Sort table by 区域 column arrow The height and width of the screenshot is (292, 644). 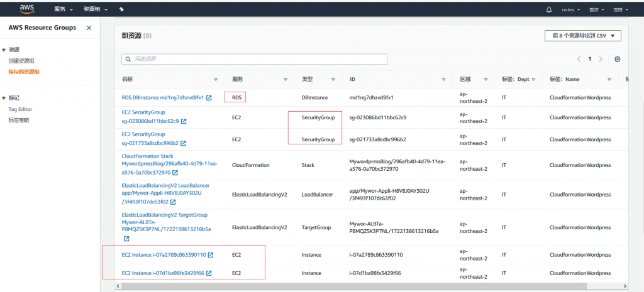(x=486, y=79)
